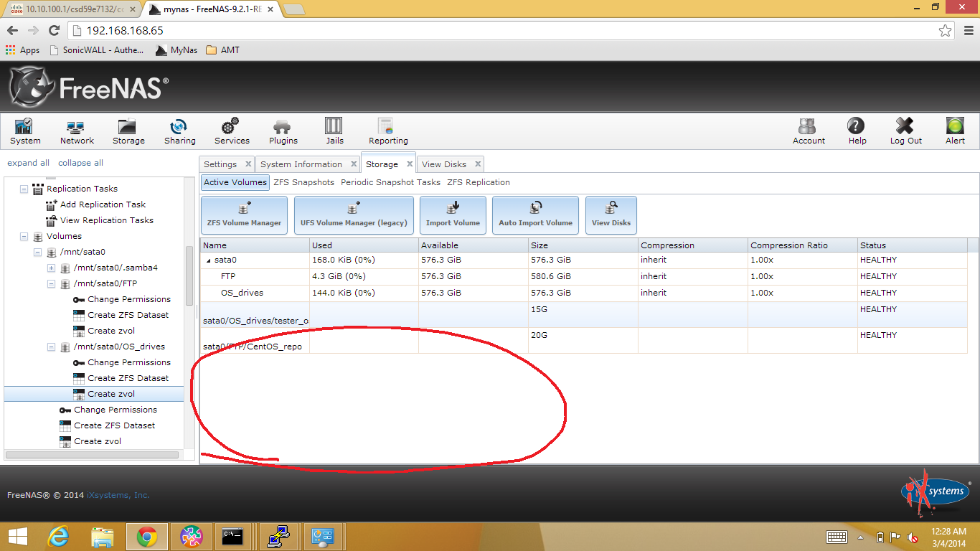Open View Replication Tasks in tree

pos(107,220)
